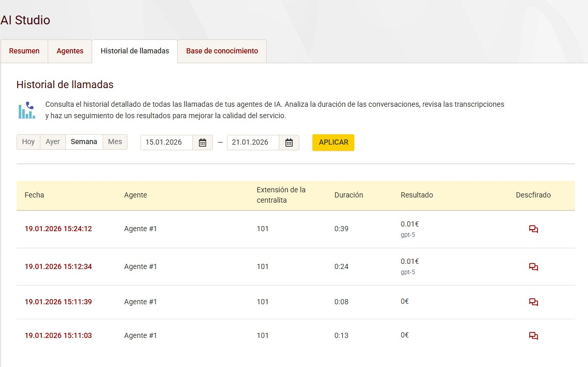Image resolution: width=588 pixels, height=367 pixels.
Task: Open transcript for the 15:24:12 call
Action: tap(533, 229)
